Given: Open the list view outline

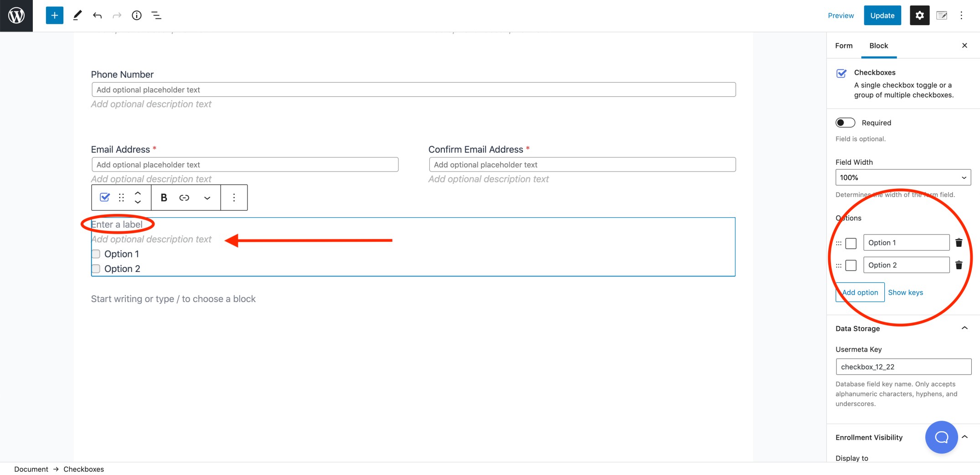Looking at the screenshot, I should pos(156,16).
